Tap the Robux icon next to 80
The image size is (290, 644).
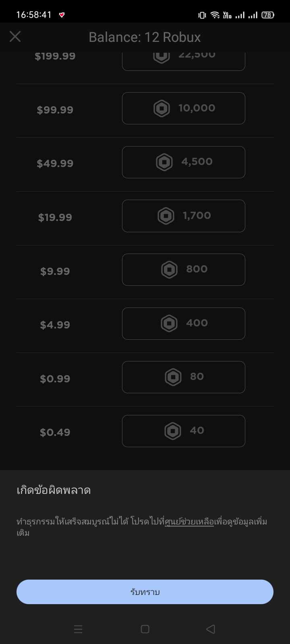tap(173, 377)
